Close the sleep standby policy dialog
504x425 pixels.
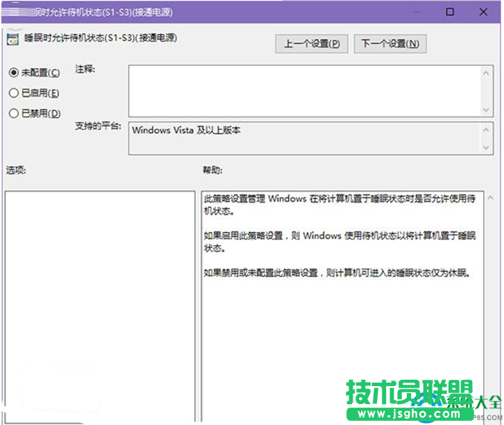tap(483, 12)
